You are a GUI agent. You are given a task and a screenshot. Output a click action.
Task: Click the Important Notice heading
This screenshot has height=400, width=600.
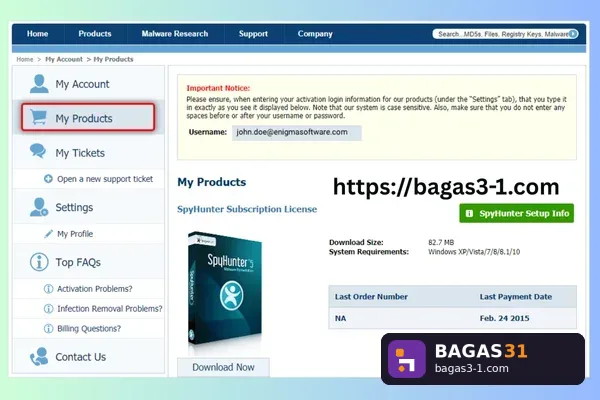(x=218, y=88)
